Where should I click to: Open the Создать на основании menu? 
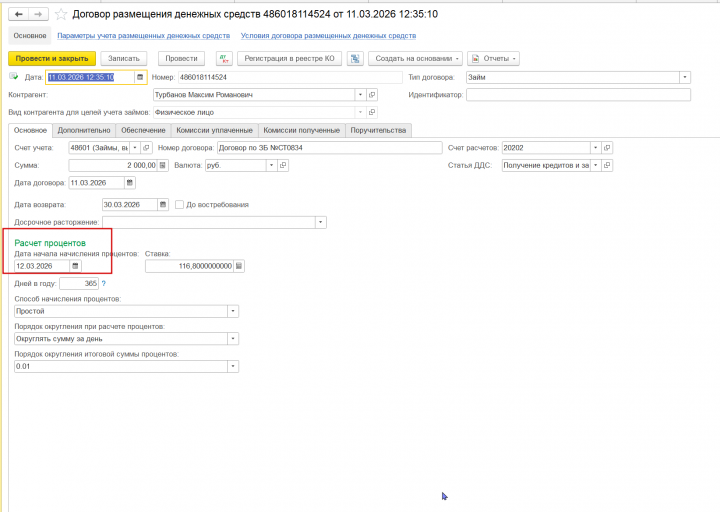416,59
